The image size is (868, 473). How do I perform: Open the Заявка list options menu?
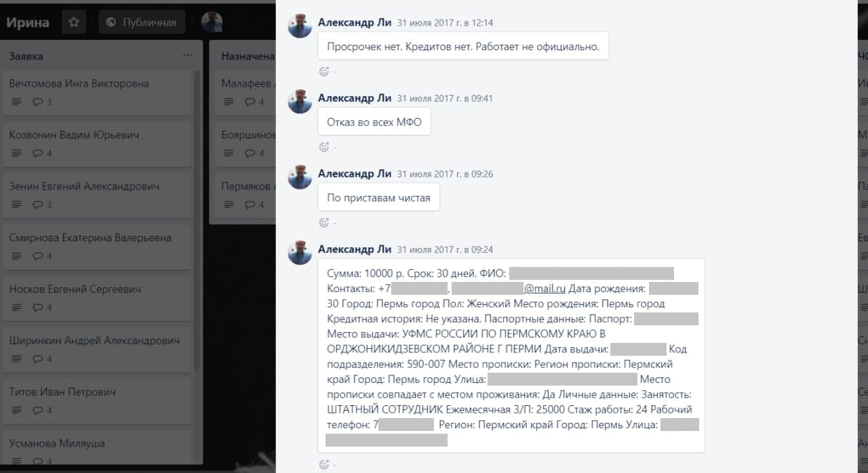188,56
